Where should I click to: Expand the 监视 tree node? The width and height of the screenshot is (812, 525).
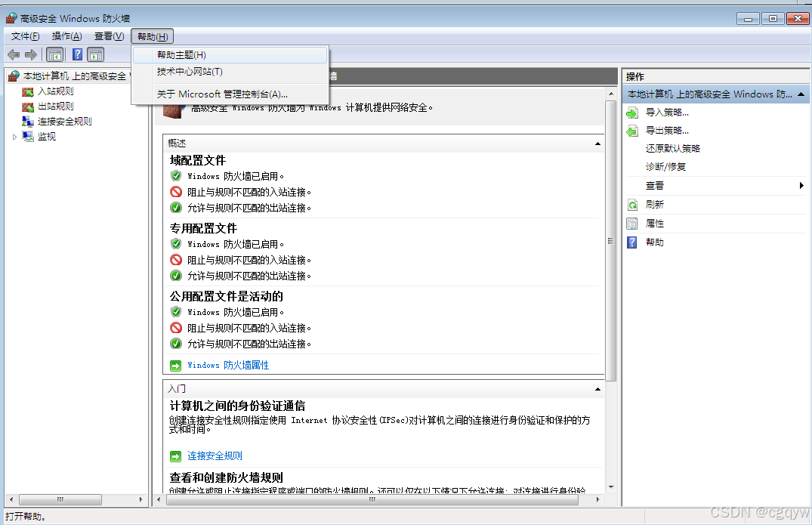(x=14, y=137)
